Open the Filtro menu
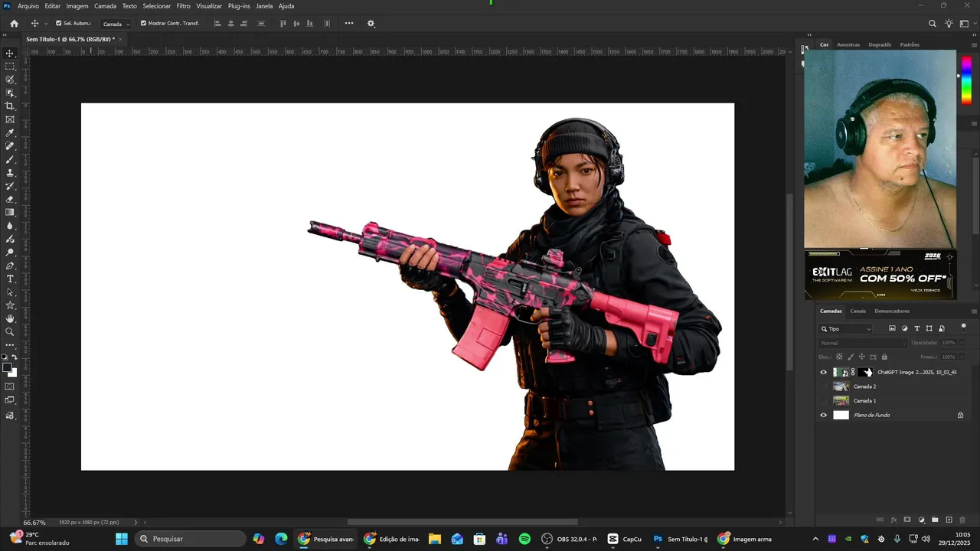The width and height of the screenshot is (980, 551). (183, 5)
